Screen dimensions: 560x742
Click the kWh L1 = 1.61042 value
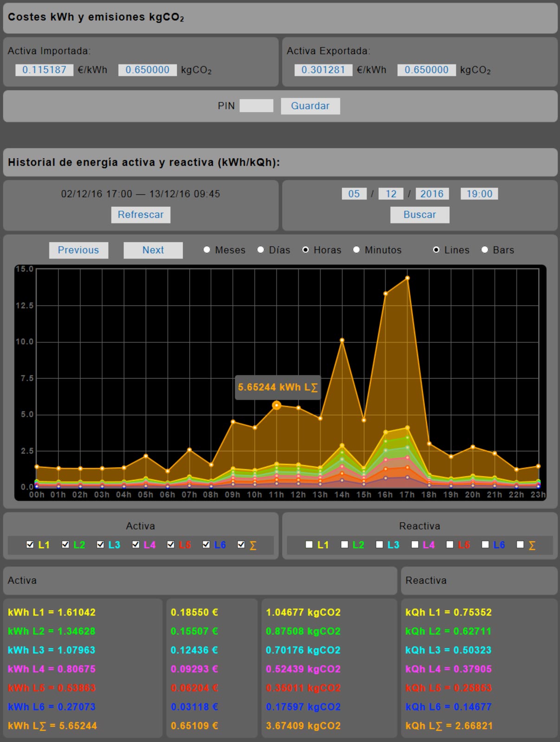coord(51,612)
